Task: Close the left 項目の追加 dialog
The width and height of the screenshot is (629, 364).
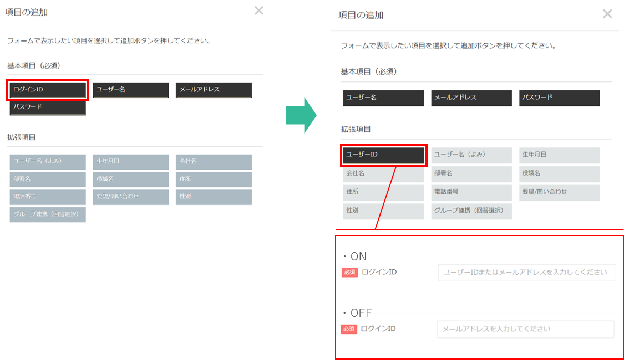Action: [x=258, y=11]
